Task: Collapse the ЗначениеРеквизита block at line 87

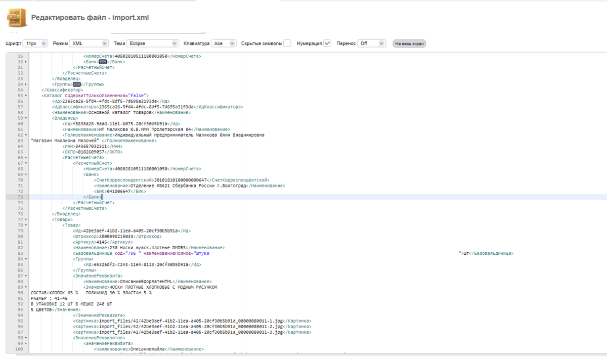Action: tap(26, 276)
